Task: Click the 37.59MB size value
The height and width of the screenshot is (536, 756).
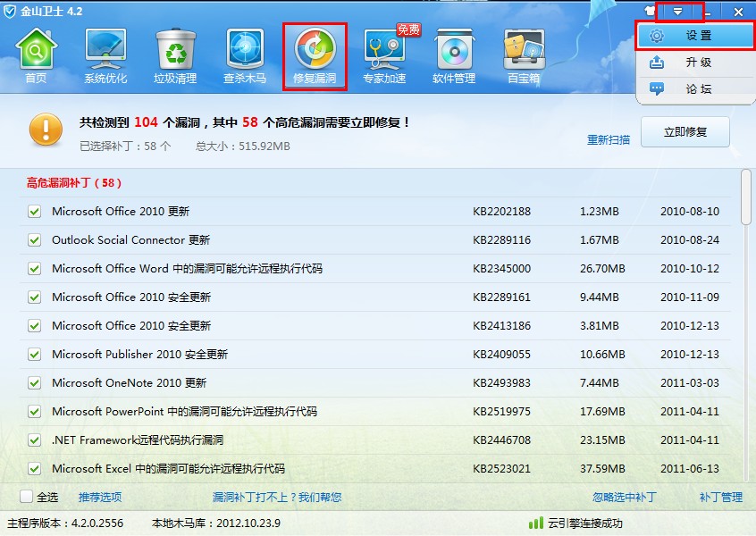Action: (602, 468)
